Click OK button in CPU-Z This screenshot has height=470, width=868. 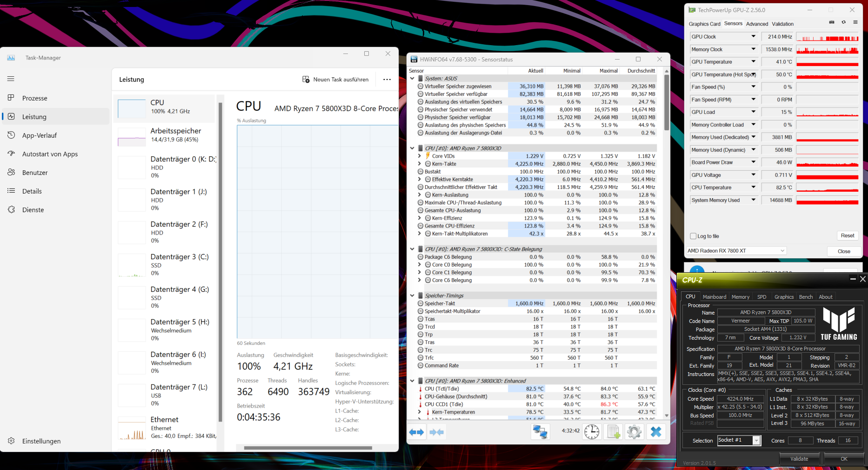click(x=844, y=459)
